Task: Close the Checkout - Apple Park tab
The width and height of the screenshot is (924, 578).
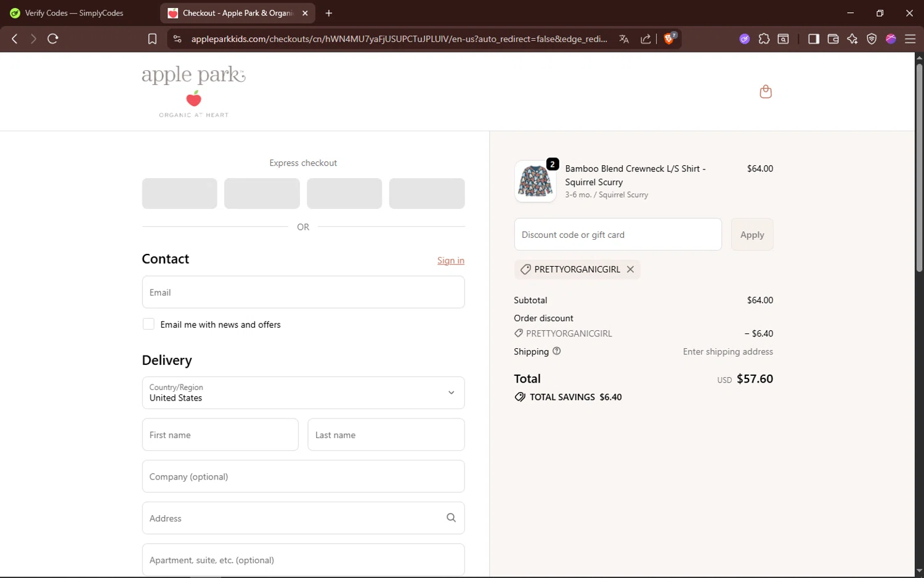Action: (305, 13)
